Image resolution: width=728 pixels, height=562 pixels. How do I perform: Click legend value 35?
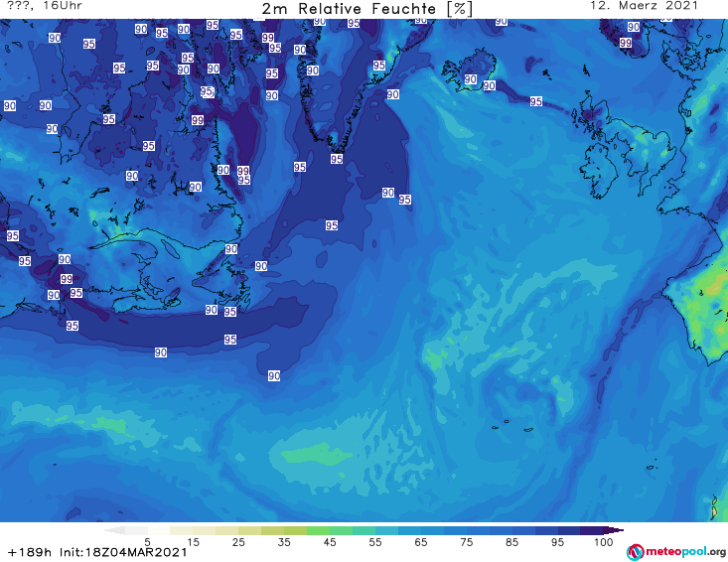click(284, 542)
